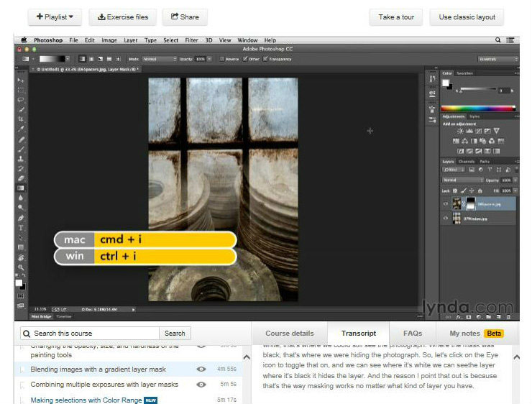Select the Type tool in the toolbar
This screenshot has height=404, width=532.
(21, 228)
